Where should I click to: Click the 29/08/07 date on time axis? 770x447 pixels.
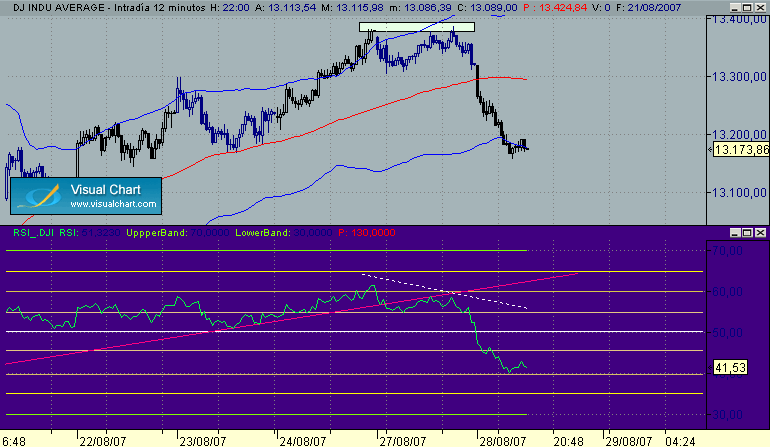pyautogui.click(x=629, y=441)
